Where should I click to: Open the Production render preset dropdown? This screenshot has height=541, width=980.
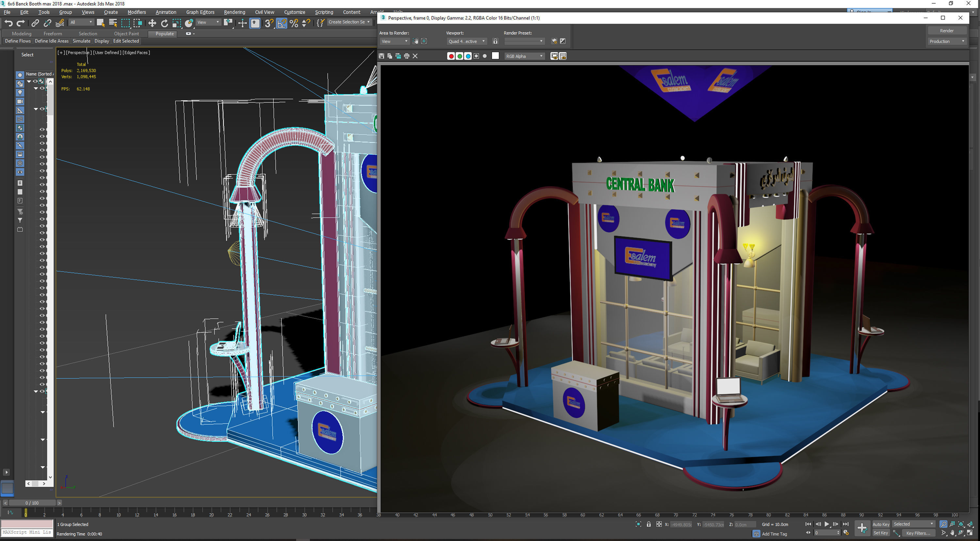947,41
